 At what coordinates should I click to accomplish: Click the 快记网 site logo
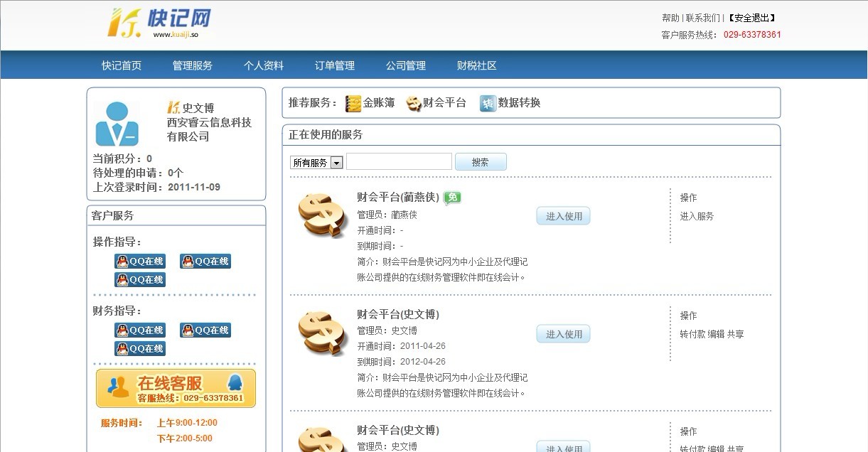click(160, 23)
